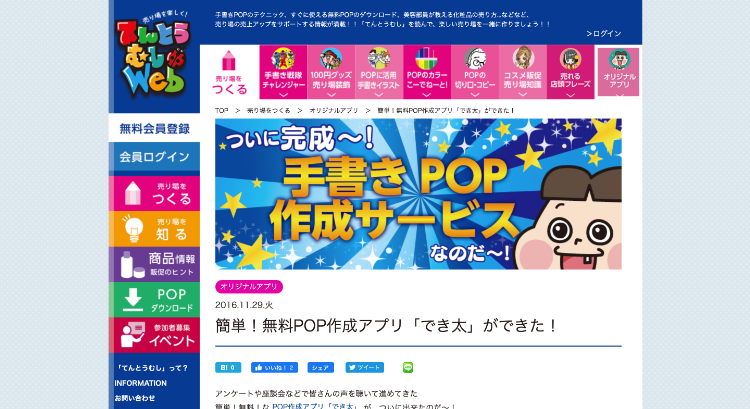The height and width of the screenshot is (409, 750).
Task: Click the 無料会員登録 link
Action: [154, 128]
